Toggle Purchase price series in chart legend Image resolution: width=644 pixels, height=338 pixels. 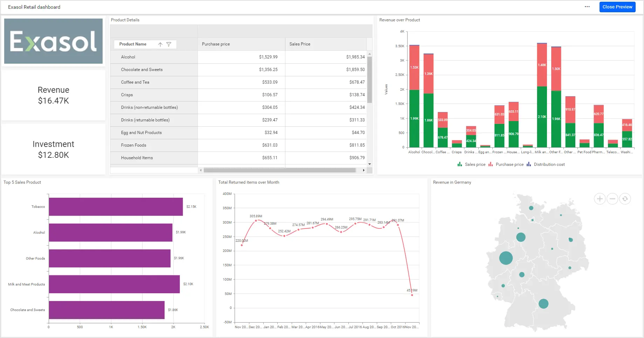(x=506, y=164)
